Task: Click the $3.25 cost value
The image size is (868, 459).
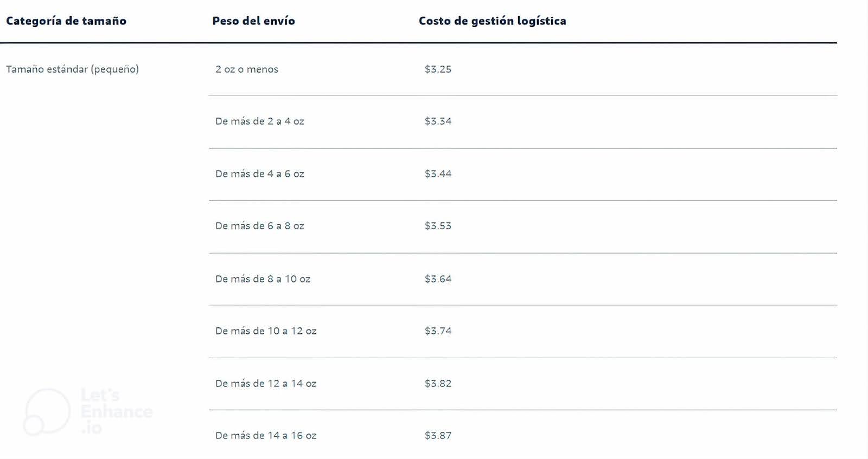Action: pos(438,69)
